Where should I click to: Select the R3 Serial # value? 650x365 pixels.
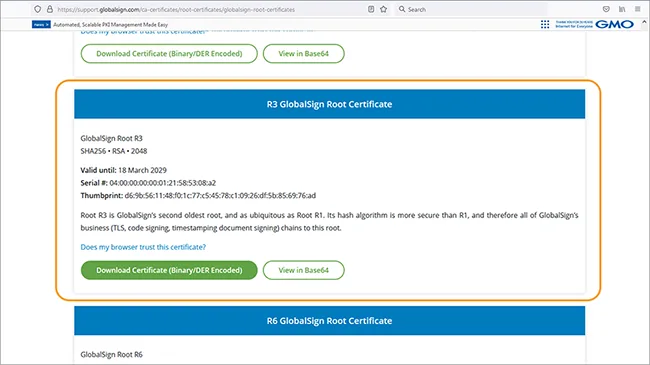(162, 182)
